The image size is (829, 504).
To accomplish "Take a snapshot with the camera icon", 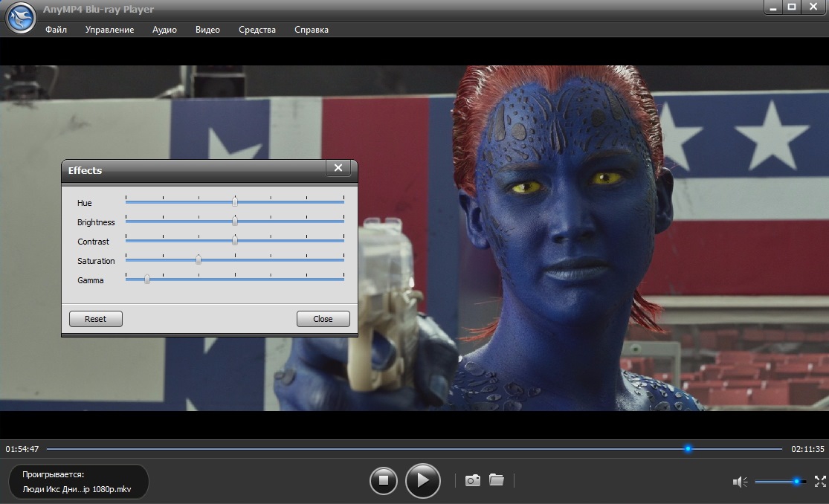I will 472,481.
